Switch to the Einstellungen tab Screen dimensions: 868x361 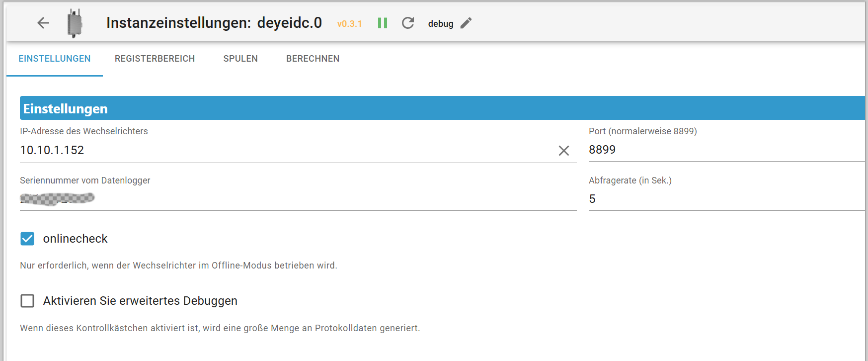55,59
